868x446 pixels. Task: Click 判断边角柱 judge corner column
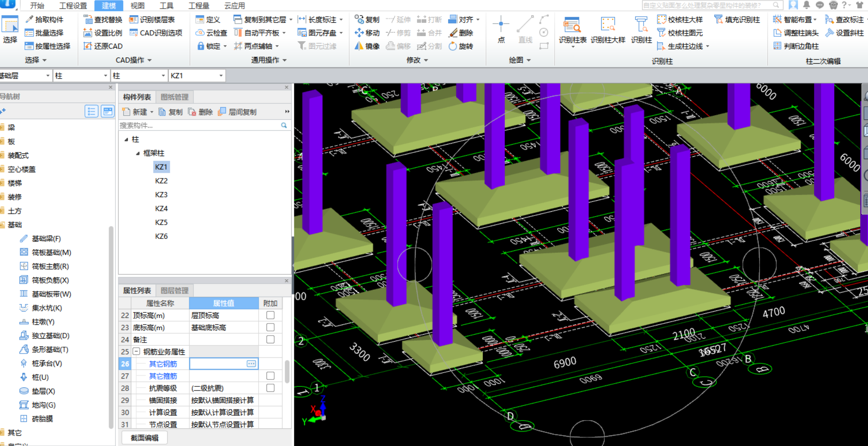coord(796,46)
